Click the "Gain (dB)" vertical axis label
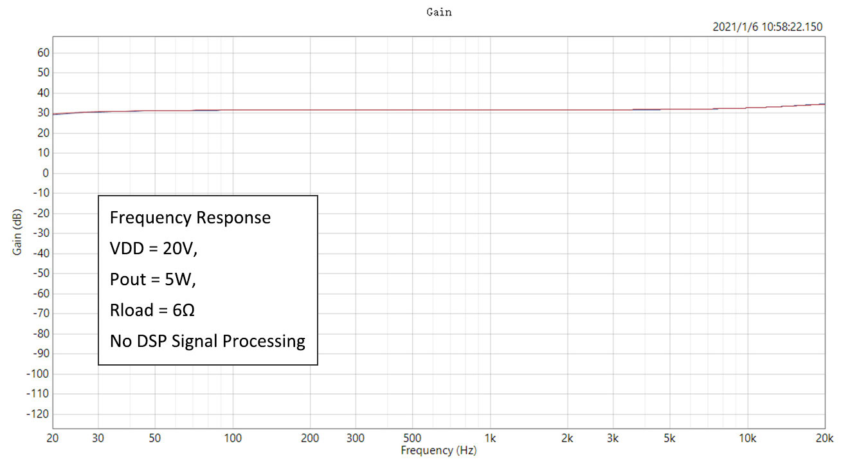The height and width of the screenshot is (466, 868). (17, 232)
